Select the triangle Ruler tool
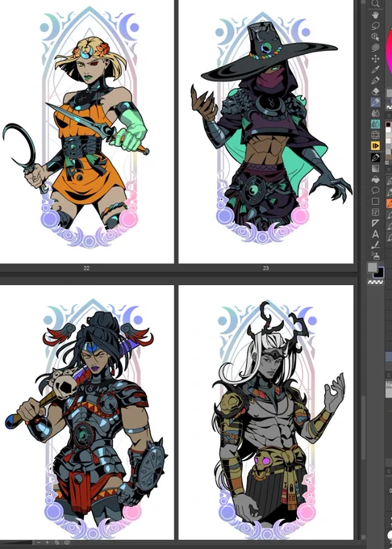The height and width of the screenshot is (549, 392). 375,223
